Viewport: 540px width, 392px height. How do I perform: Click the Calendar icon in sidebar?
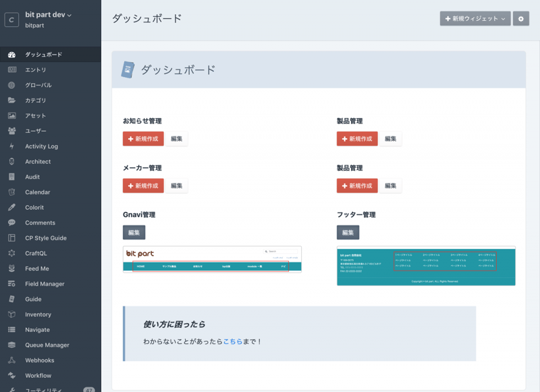coord(11,192)
